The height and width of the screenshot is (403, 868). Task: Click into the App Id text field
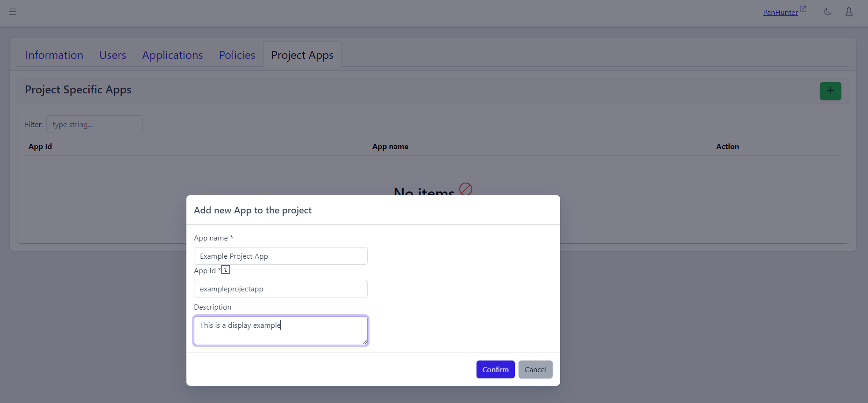point(280,289)
